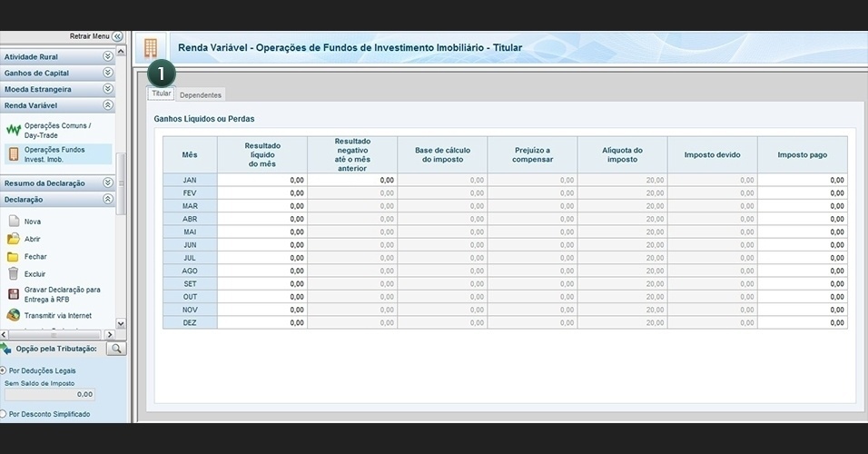Collapse the Renda Variável section
Image resolution: width=868 pixels, height=454 pixels.
(108, 104)
